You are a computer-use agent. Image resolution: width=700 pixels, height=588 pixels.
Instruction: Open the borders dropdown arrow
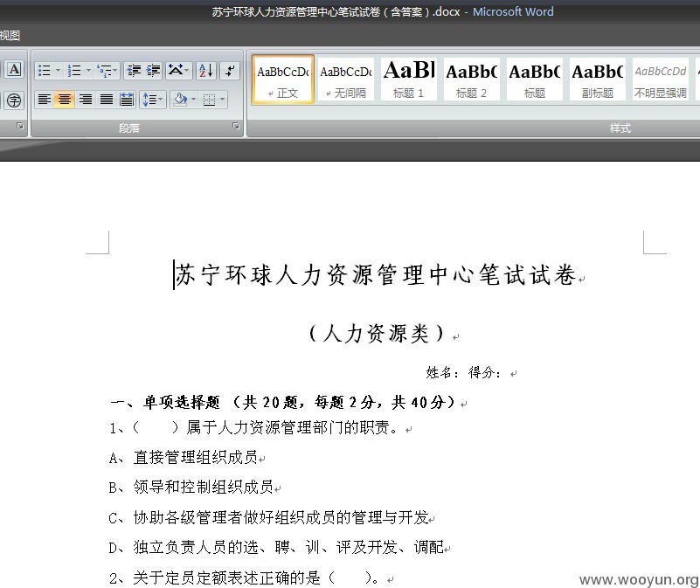222,99
